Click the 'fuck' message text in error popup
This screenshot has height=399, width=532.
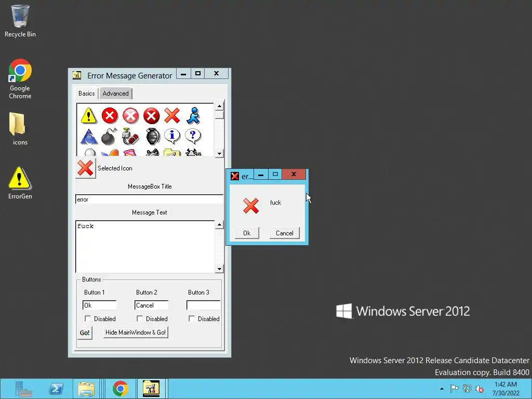point(275,203)
